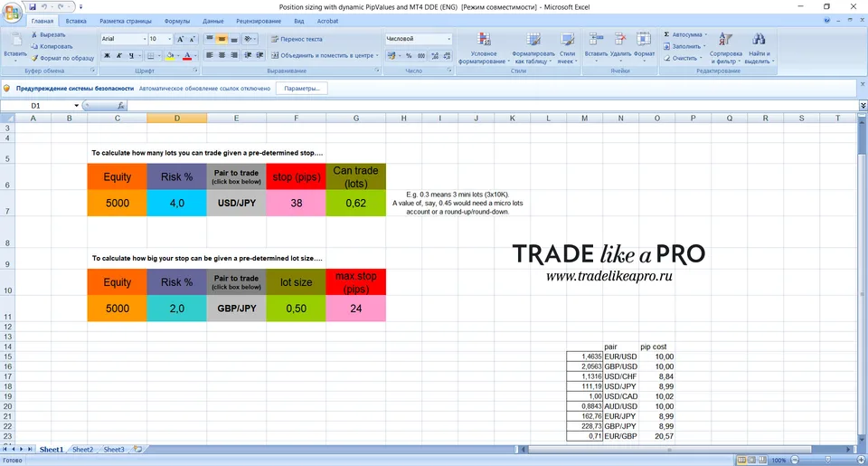
Task: Apply percent number style
Action: pos(409,55)
